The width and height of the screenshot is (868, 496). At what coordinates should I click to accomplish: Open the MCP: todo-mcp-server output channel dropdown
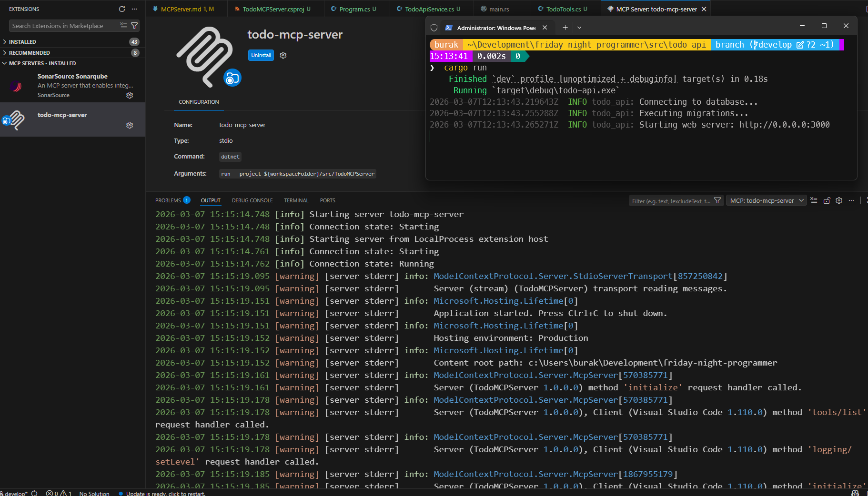[766, 200]
